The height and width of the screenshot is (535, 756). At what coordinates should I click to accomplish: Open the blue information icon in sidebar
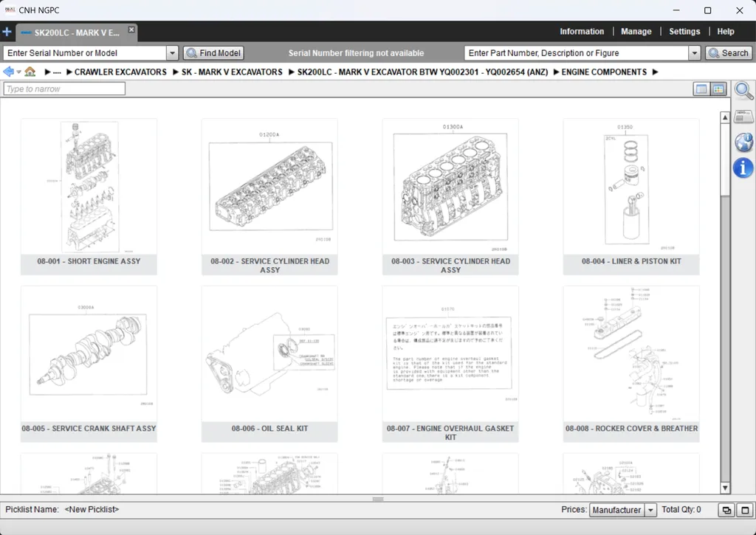(743, 168)
